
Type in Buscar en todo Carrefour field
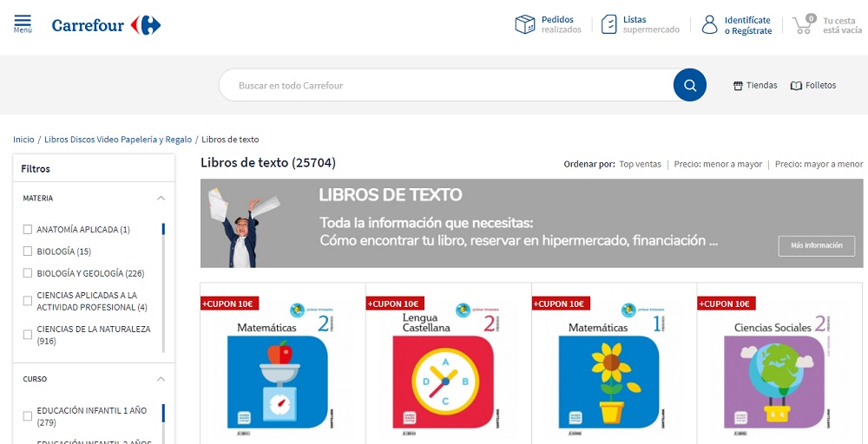tap(443, 86)
